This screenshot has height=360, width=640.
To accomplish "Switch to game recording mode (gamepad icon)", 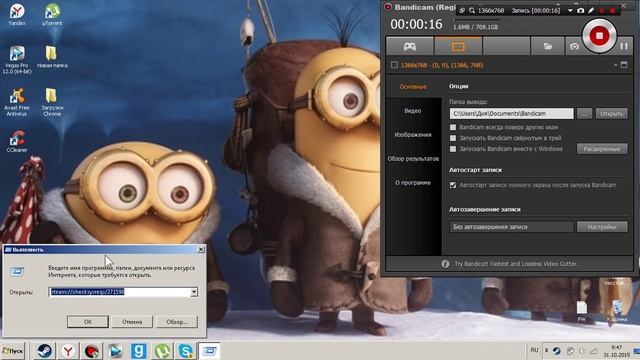I will [x=410, y=46].
